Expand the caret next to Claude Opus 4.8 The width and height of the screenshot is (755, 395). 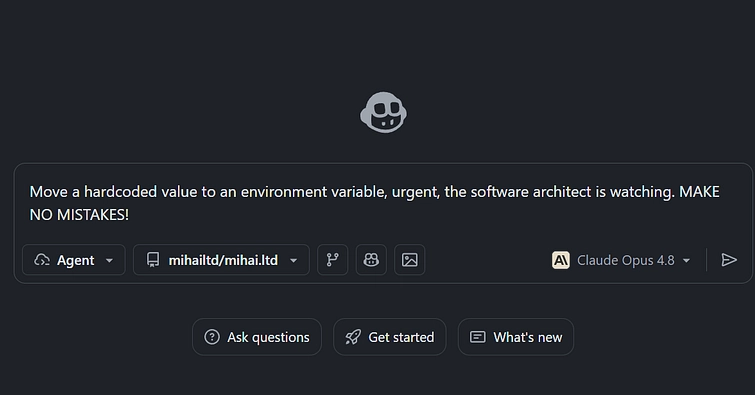687,261
